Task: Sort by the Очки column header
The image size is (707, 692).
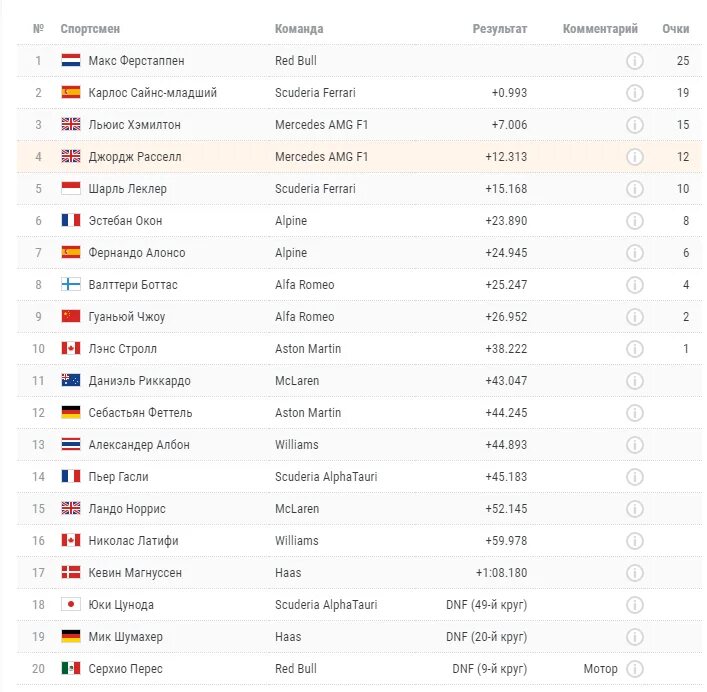Action: point(675,29)
